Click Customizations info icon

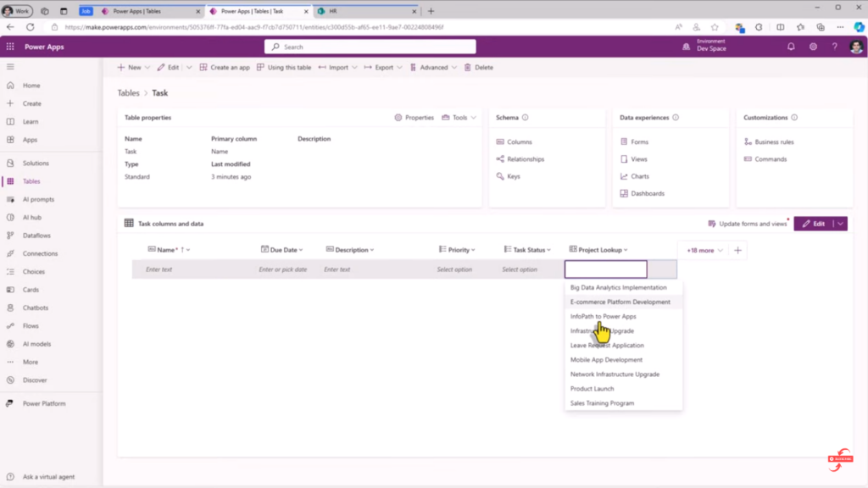tap(794, 117)
